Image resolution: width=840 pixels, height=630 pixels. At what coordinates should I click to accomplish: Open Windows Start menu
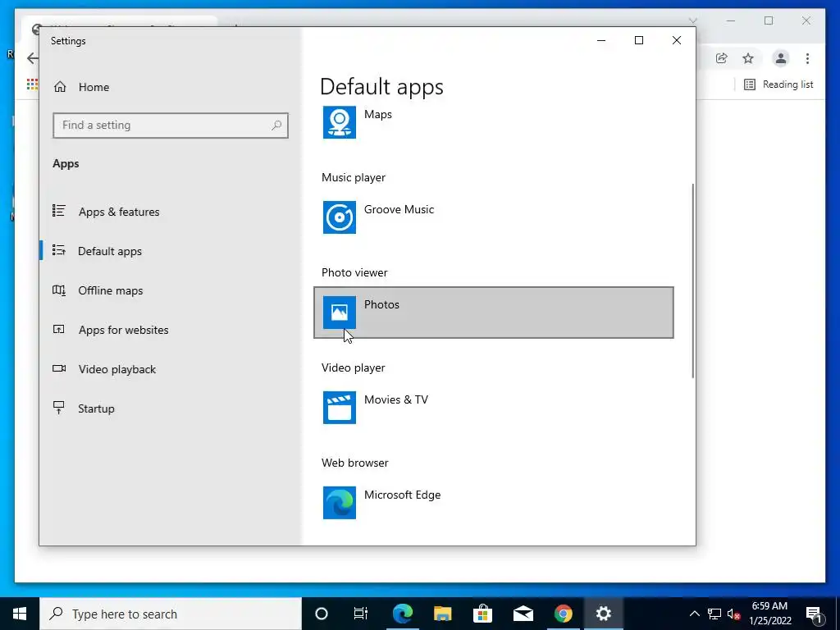click(20, 614)
